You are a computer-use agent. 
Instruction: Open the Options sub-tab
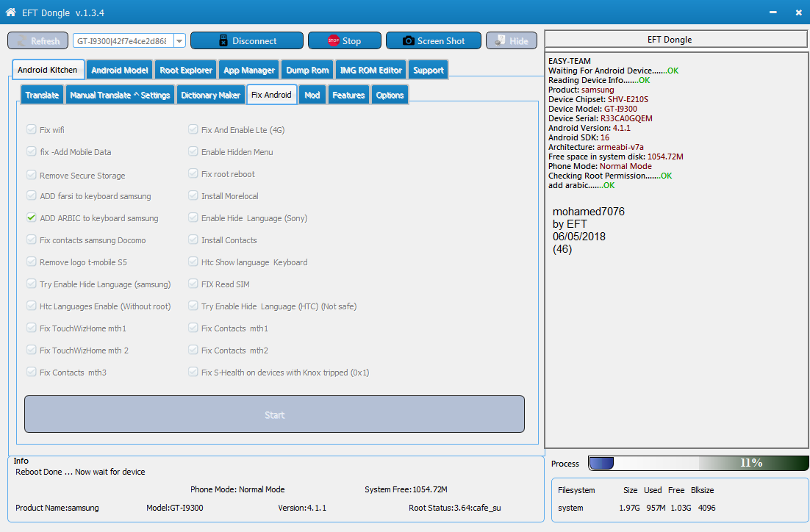(x=390, y=95)
